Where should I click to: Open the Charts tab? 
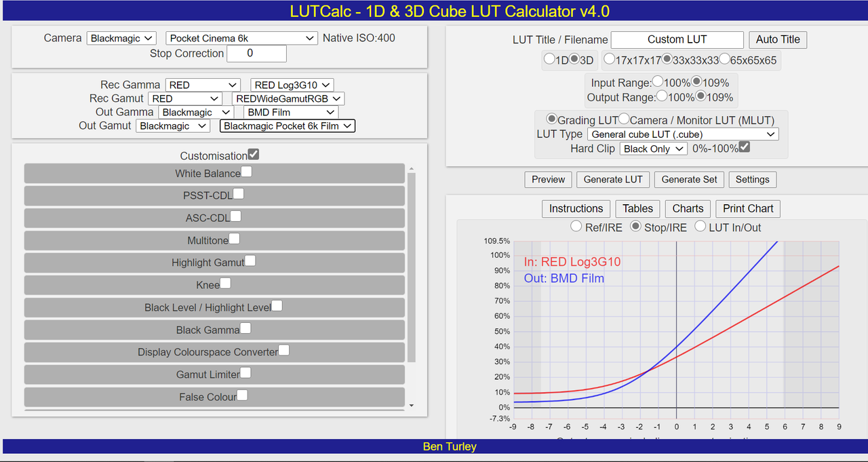(x=688, y=209)
